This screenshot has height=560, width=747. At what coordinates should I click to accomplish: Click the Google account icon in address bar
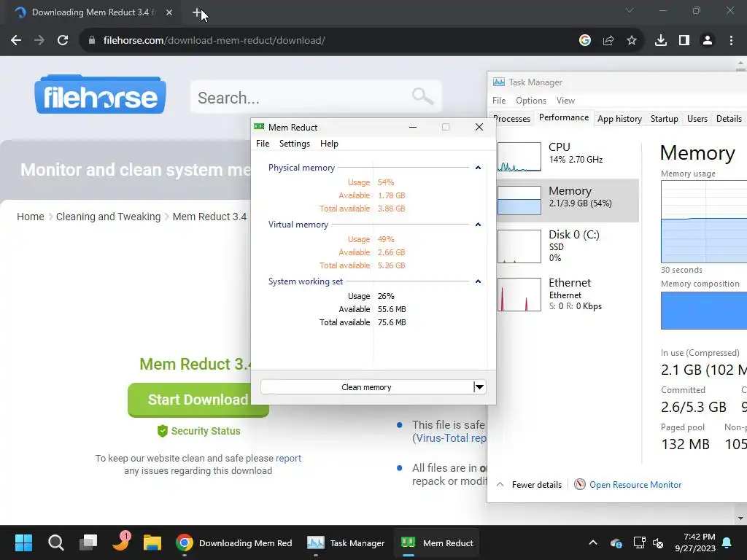coord(584,41)
